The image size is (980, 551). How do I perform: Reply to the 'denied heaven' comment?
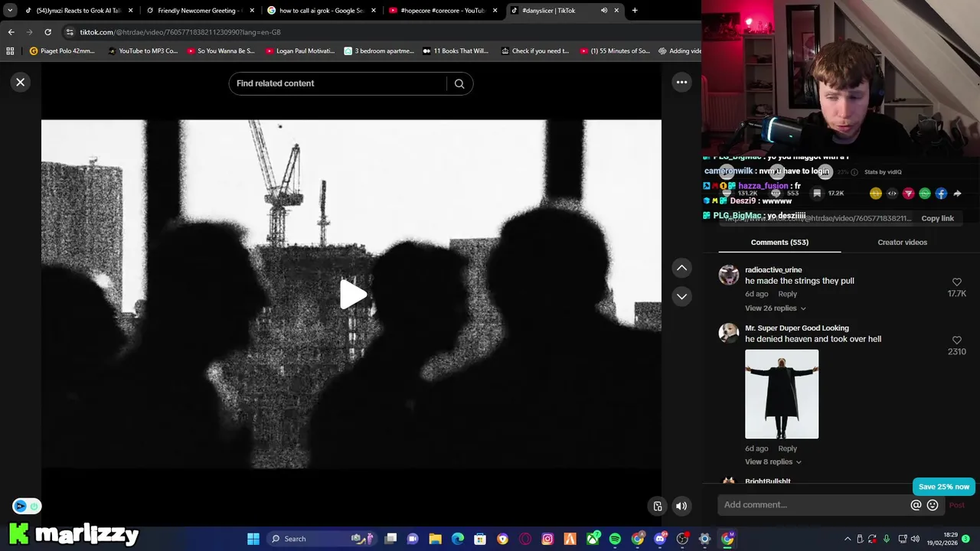coord(787,448)
